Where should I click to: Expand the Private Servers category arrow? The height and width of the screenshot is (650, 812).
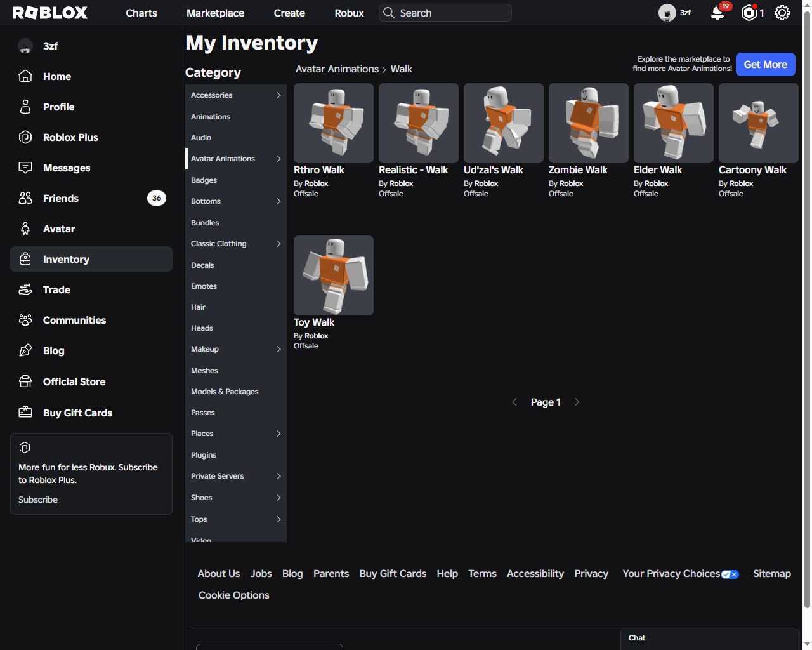(278, 476)
